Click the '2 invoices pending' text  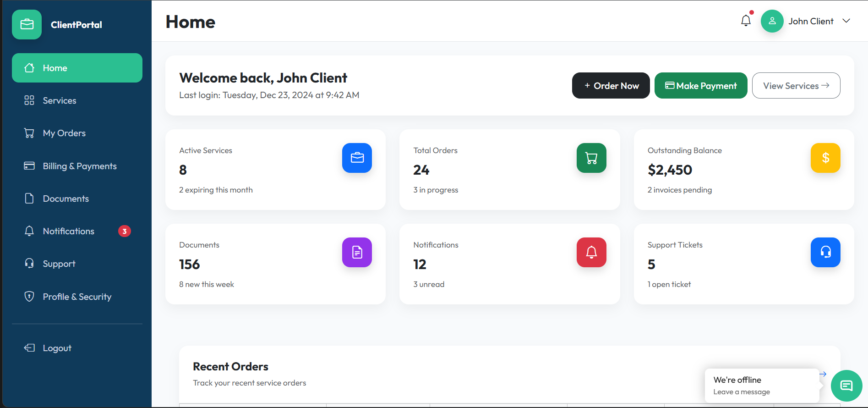tap(680, 190)
